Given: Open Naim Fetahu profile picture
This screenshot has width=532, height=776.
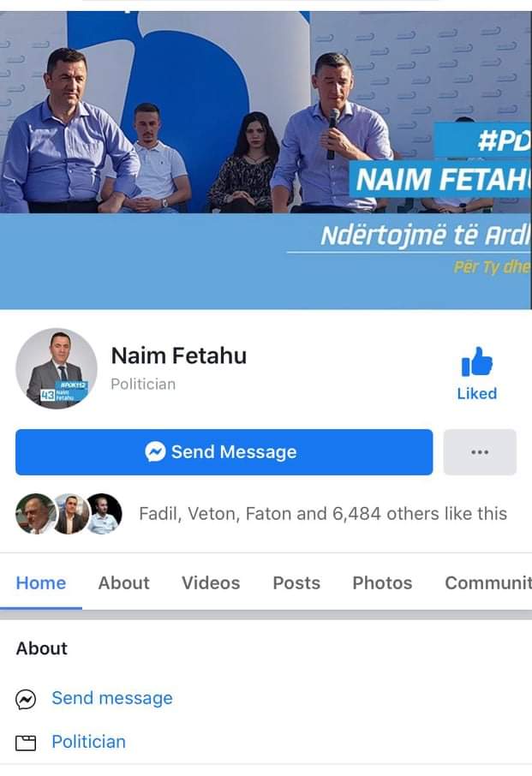Looking at the screenshot, I should 57,368.
